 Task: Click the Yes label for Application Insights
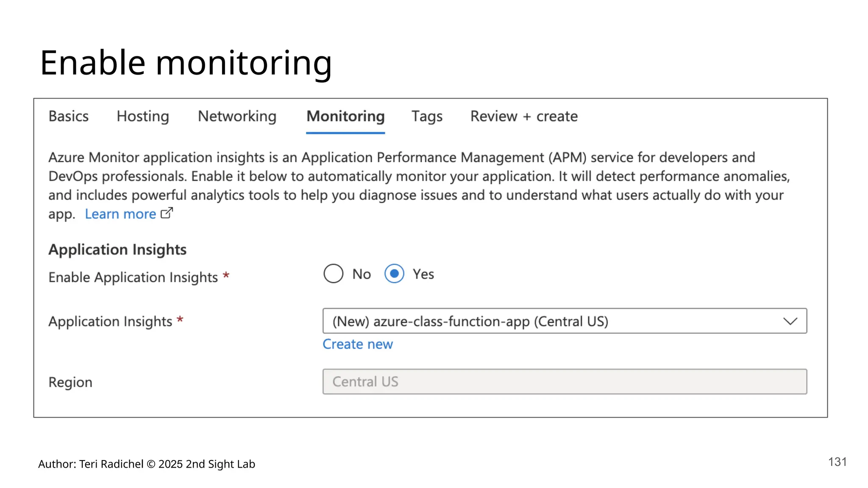[423, 274]
